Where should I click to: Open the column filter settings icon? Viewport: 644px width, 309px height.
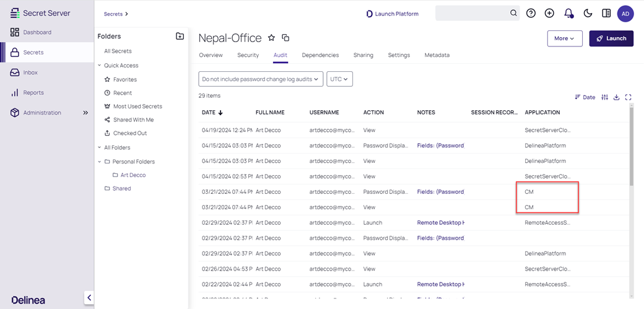click(605, 97)
